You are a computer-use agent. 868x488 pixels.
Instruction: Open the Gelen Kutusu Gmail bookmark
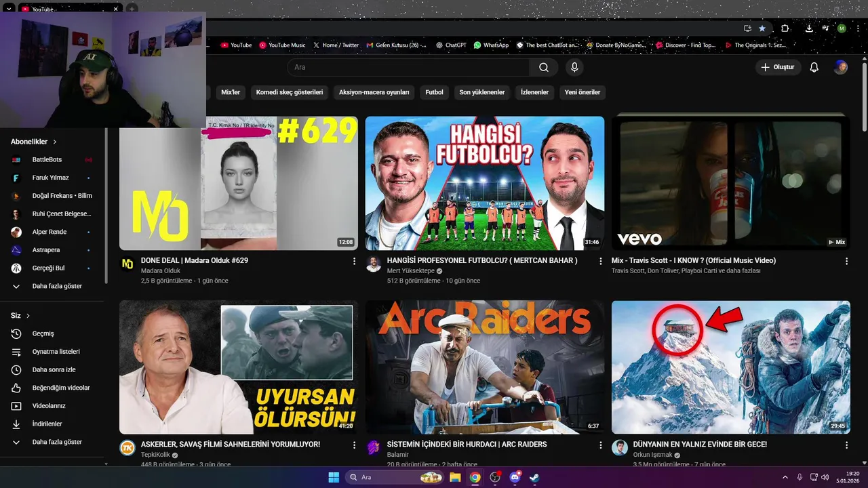pyautogui.click(x=397, y=45)
